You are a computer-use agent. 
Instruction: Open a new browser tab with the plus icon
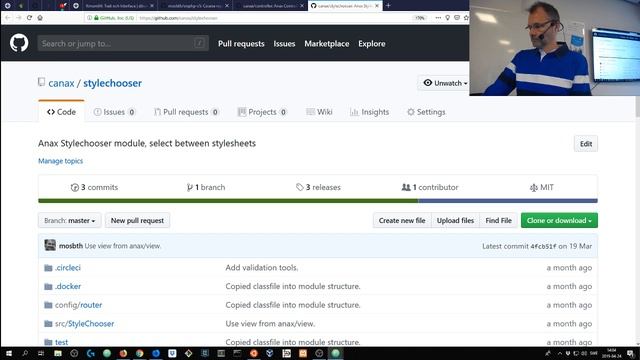point(388,6)
